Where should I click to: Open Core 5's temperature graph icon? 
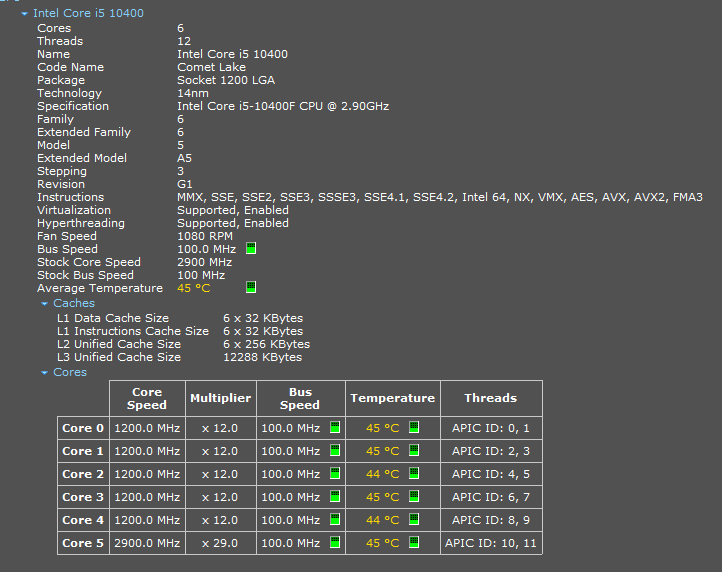pyautogui.click(x=414, y=543)
